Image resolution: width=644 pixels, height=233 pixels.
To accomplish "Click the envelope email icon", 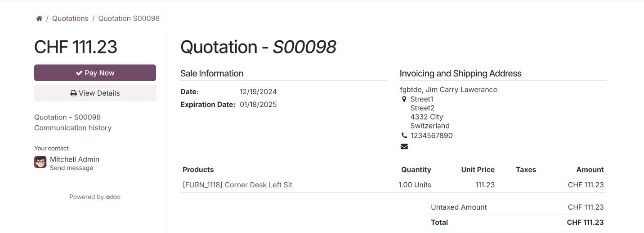I will pos(404,146).
